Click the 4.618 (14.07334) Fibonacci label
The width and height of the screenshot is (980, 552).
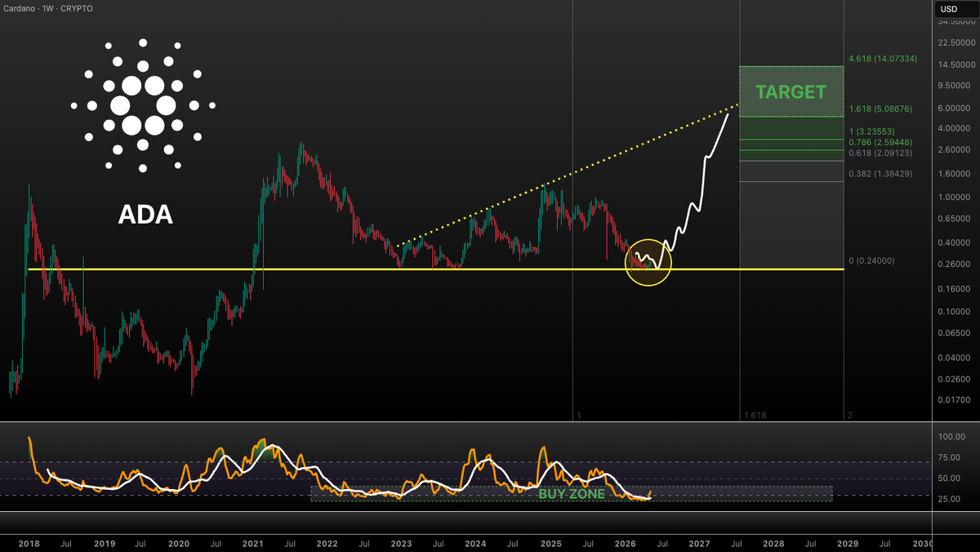(883, 59)
